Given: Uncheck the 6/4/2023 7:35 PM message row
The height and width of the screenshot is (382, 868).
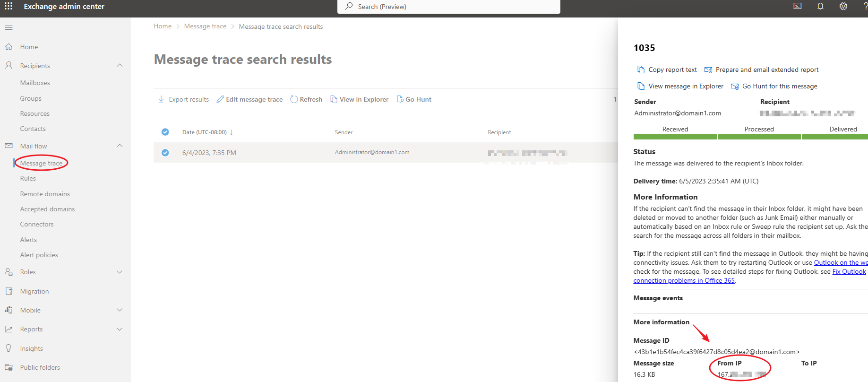Looking at the screenshot, I should click(165, 153).
